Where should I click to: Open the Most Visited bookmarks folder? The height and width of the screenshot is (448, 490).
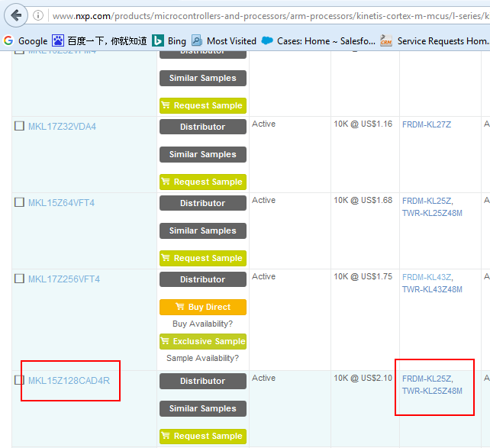coord(224,41)
